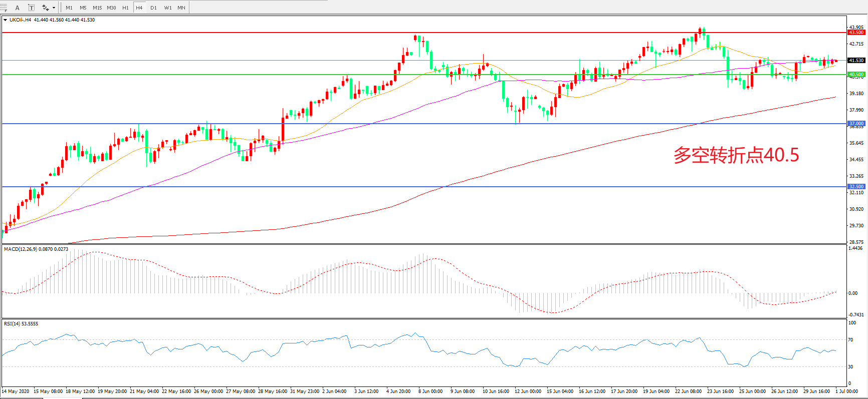Switch chart to M5 timeframe
The height and width of the screenshot is (399, 868).
point(83,8)
